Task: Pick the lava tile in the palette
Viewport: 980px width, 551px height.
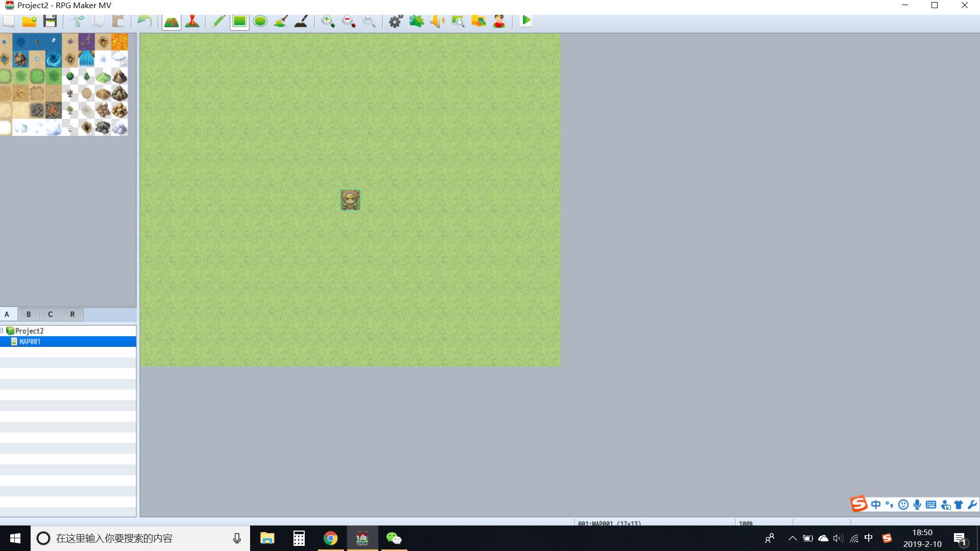Action: click(119, 42)
